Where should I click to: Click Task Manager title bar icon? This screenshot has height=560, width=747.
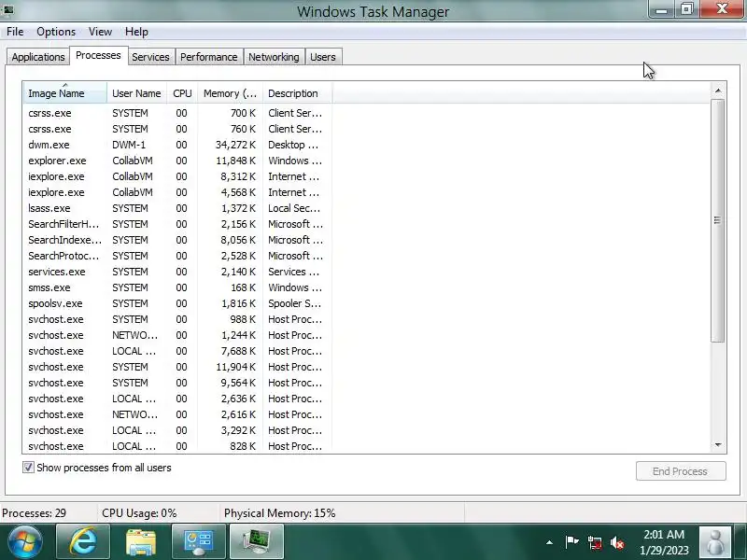[x=8, y=9]
